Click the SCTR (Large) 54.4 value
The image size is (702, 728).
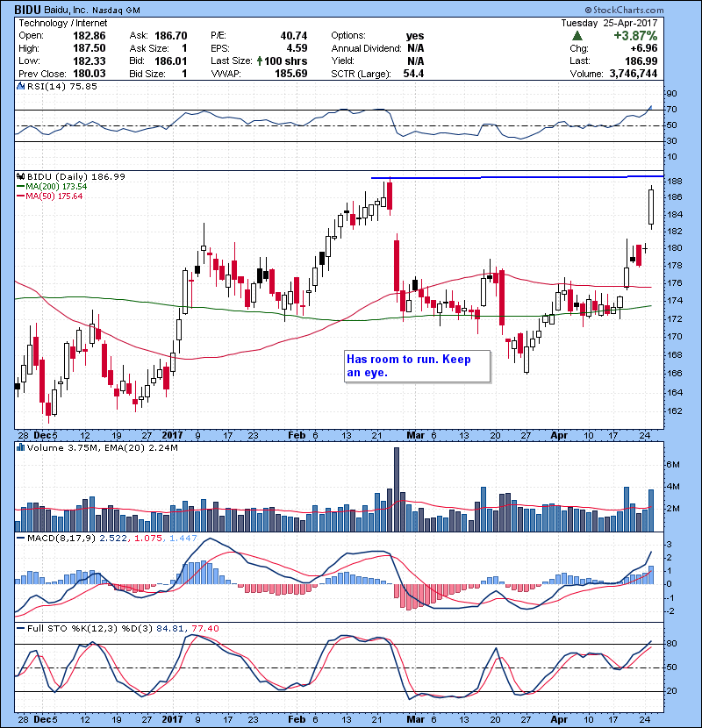point(413,74)
